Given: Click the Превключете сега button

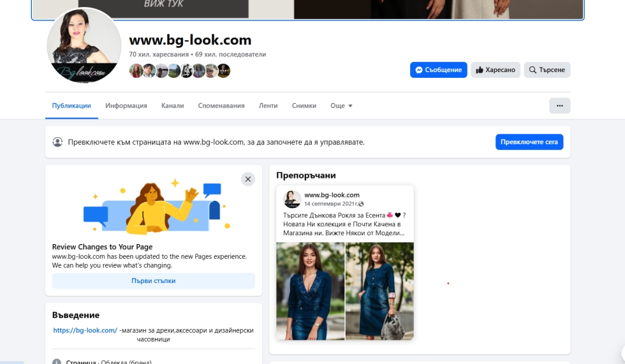Looking at the screenshot, I should tap(529, 142).
